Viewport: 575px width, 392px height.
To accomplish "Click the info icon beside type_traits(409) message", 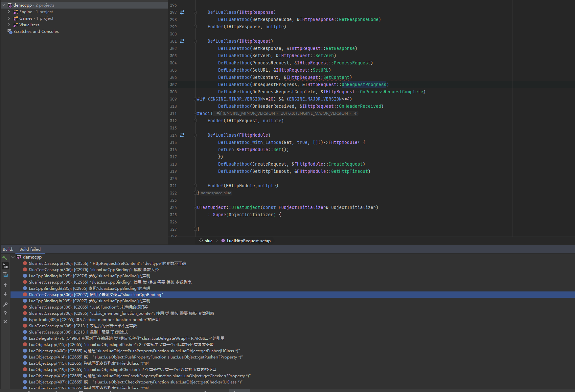I will click(25, 319).
